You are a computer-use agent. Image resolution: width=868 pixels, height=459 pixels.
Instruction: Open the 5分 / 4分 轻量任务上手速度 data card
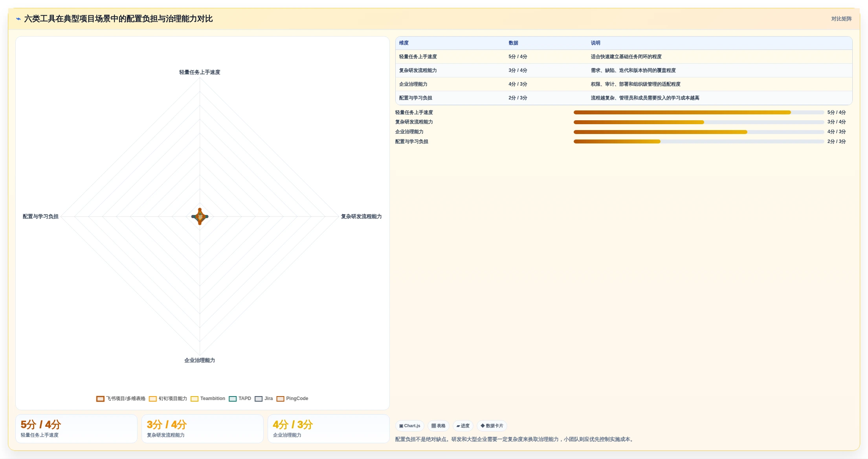click(x=76, y=429)
